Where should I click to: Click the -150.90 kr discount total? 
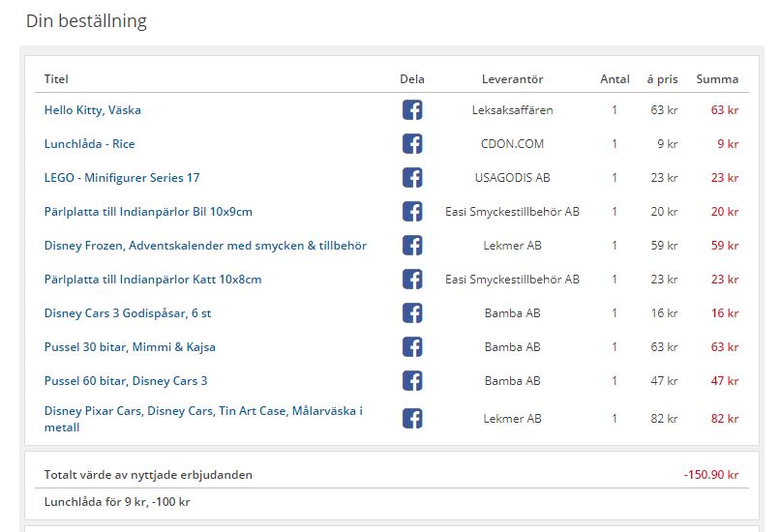[711, 475]
